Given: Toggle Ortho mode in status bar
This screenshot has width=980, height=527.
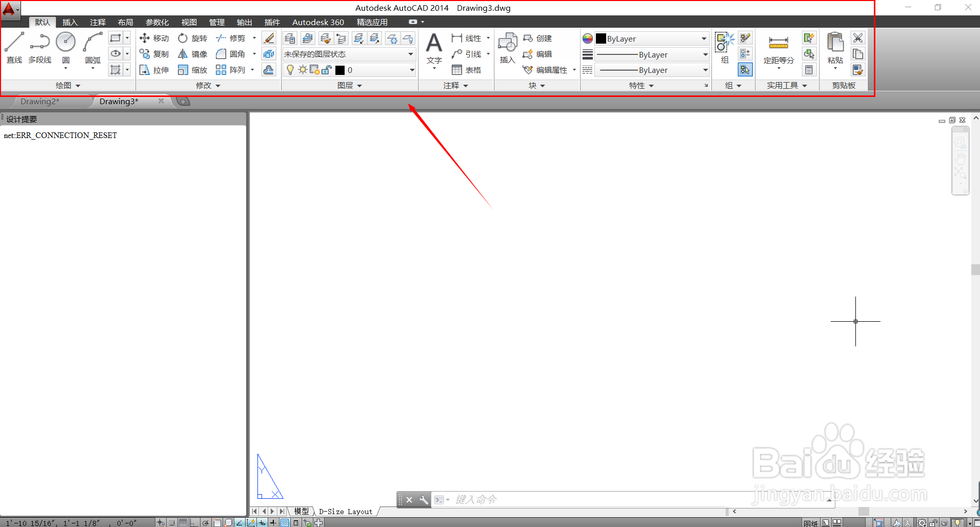Looking at the screenshot, I should click(x=194, y=523).
